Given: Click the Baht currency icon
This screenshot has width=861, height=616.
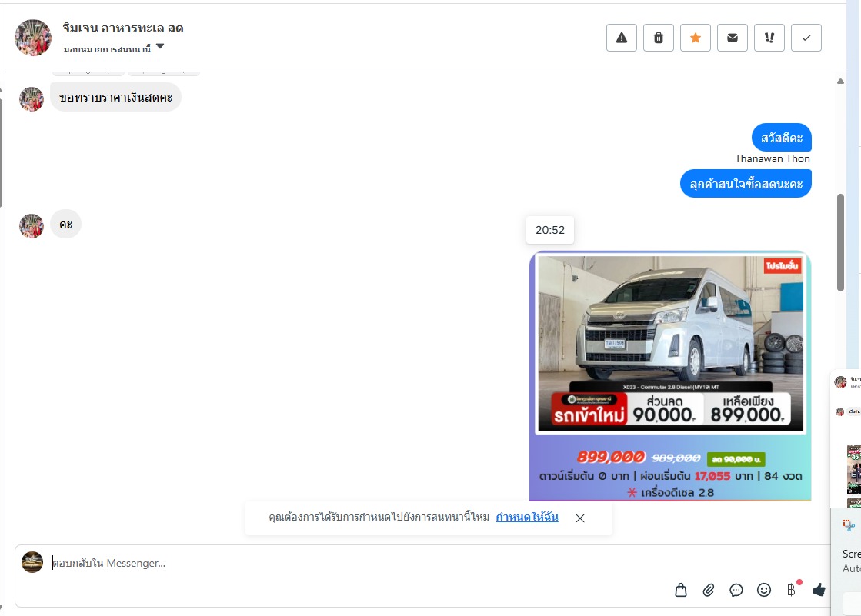Looking at the screenshot, I should click(x=791, y=590).
